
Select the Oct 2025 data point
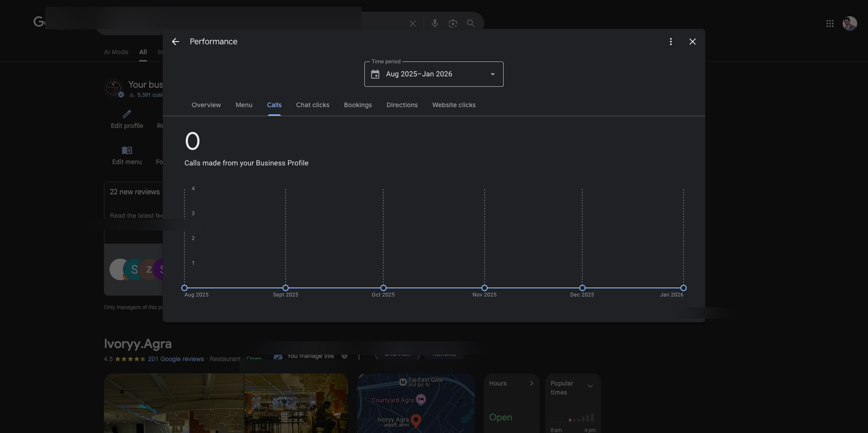click(383, 288)
